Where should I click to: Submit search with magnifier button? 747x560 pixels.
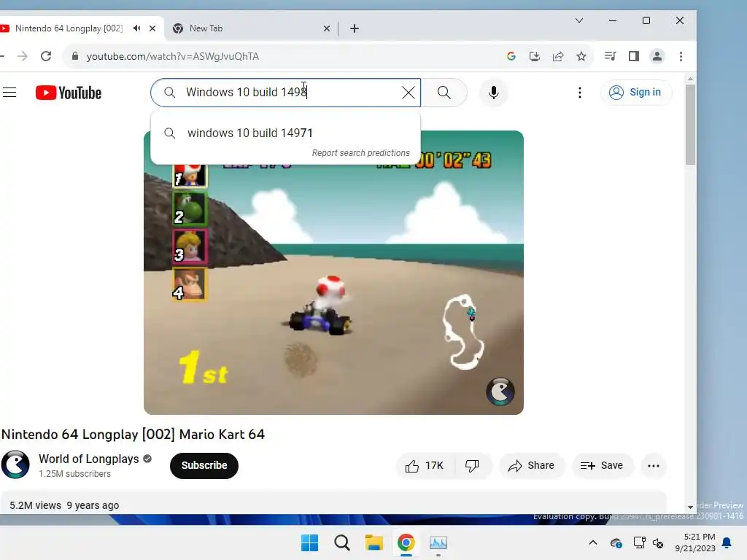tap(444, 93)
